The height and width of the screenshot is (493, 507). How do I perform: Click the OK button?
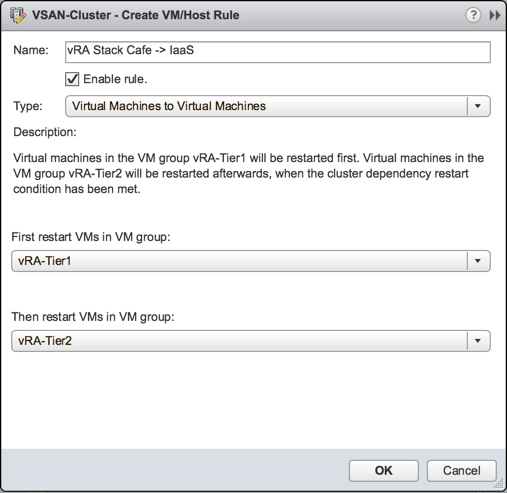(x=384, y=471)
